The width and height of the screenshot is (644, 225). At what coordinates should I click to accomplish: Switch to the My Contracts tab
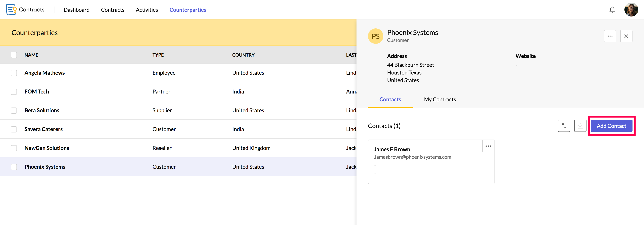click(x=440, y=100)
